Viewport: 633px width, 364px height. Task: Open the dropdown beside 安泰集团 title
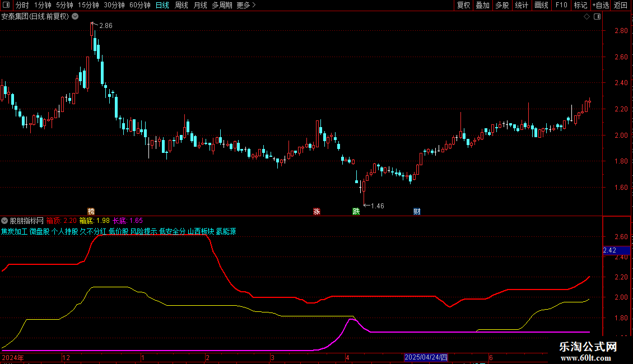tap(75, 17)
